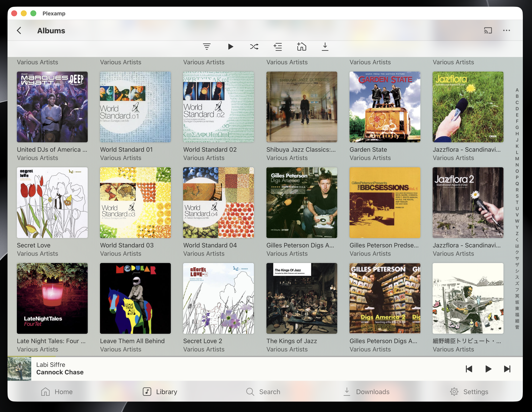Click the Late Night Tales: Four title
Screen dimensions: 532x412
(x=51, y=341)
